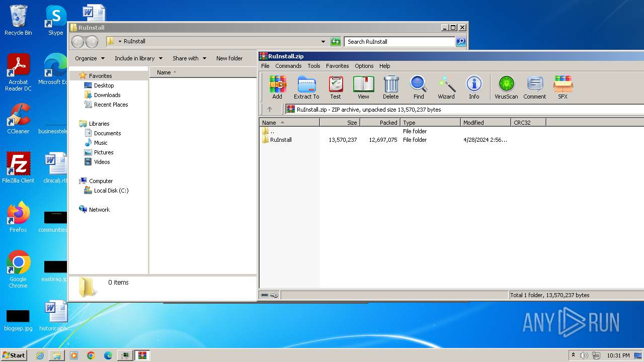Viewport: 644px width, 362px height.
Task: Click the Extract To toolbar icon
Action: [306, 87]
